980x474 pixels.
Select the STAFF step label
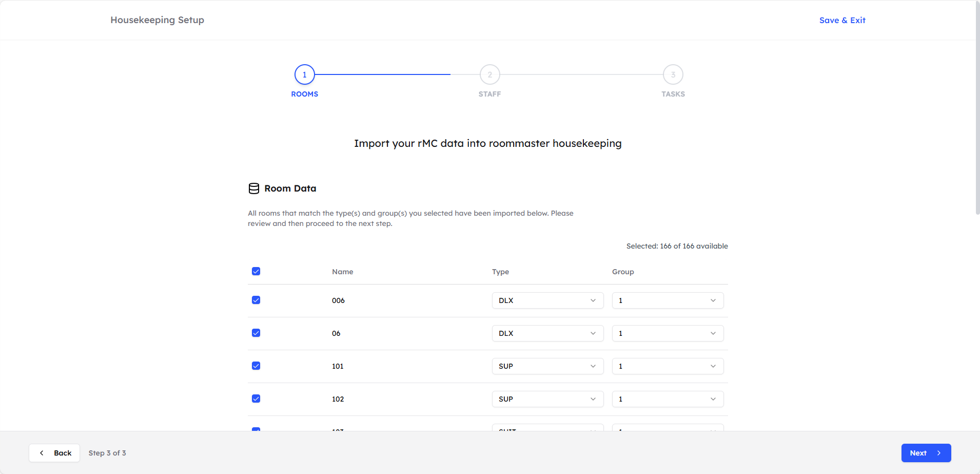click(489, 94)
